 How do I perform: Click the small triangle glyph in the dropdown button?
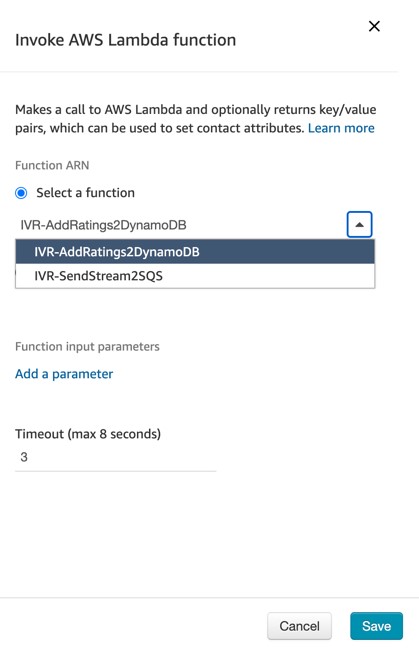click(359, 225)
